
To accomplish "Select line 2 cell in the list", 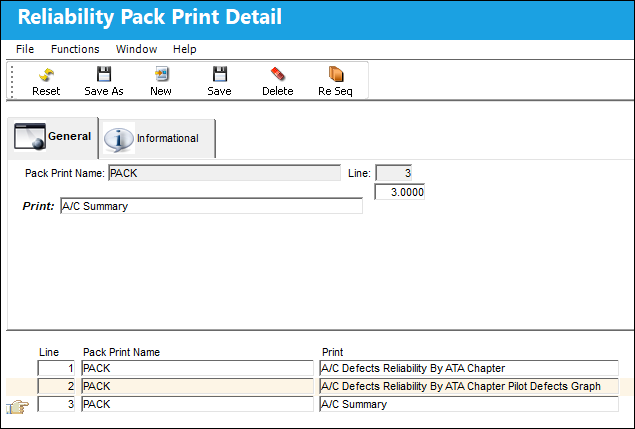I will click(56, 386).
